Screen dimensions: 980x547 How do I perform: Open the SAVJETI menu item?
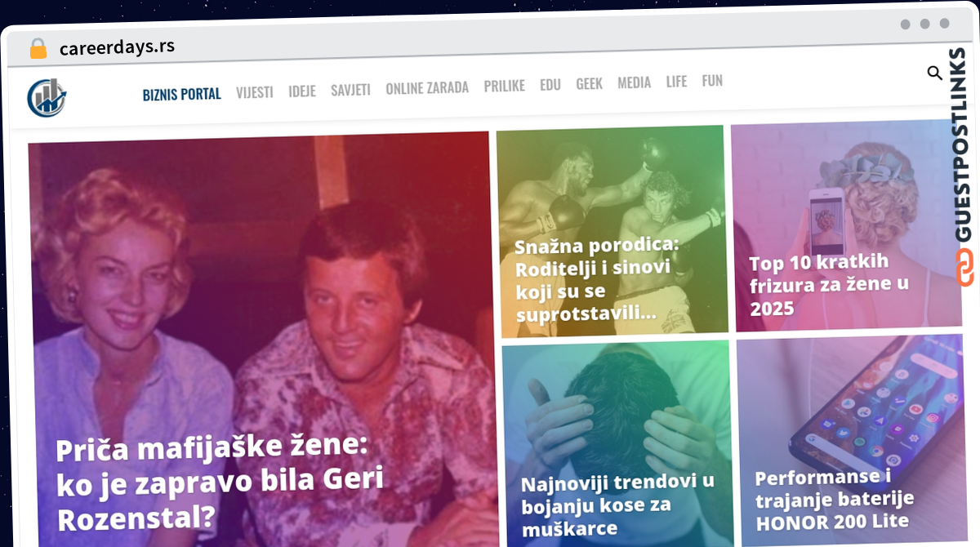click(x=350, y=89)
